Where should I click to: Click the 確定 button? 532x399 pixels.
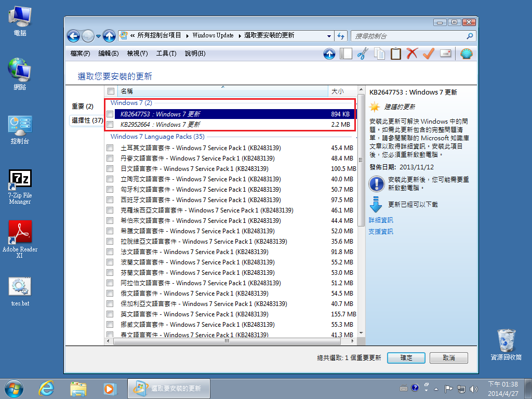tap(406, 357)
